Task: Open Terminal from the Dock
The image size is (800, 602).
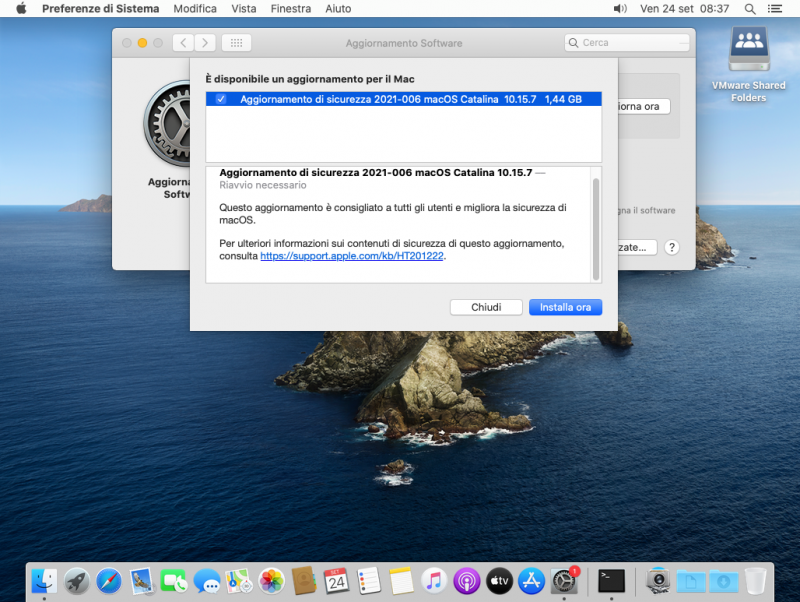Action: (x=611, y=581)
